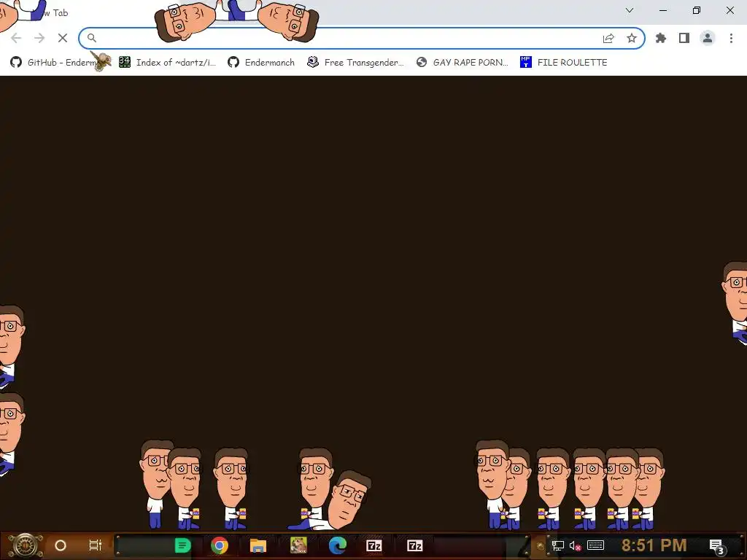Open the FILE ROULETTE bookmark
This screenshot has width=747, height=560.
564,63
